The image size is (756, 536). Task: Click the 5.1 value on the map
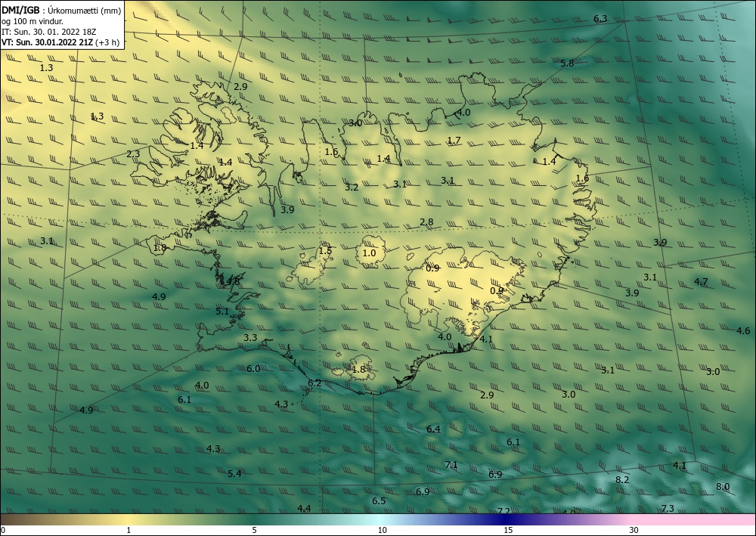pyautogui.click(x=222, y=311)
